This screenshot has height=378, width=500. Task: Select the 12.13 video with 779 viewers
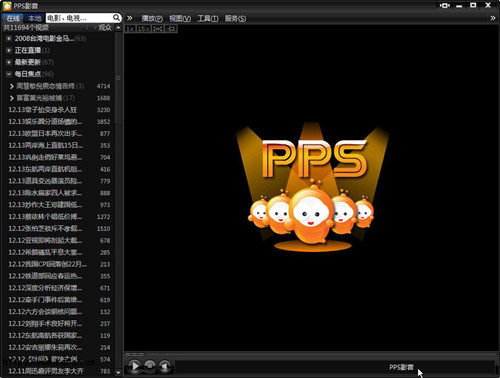point(59,181)
